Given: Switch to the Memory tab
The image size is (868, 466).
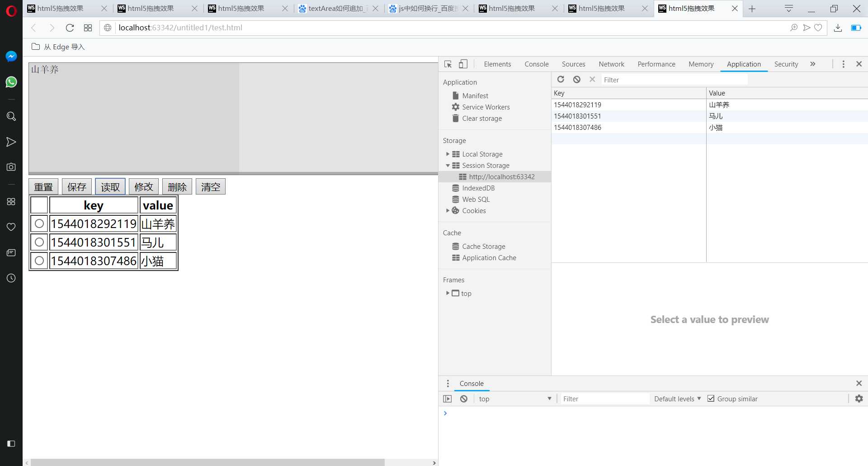Looking at the screenshot, I should click(x=701, y=64).
